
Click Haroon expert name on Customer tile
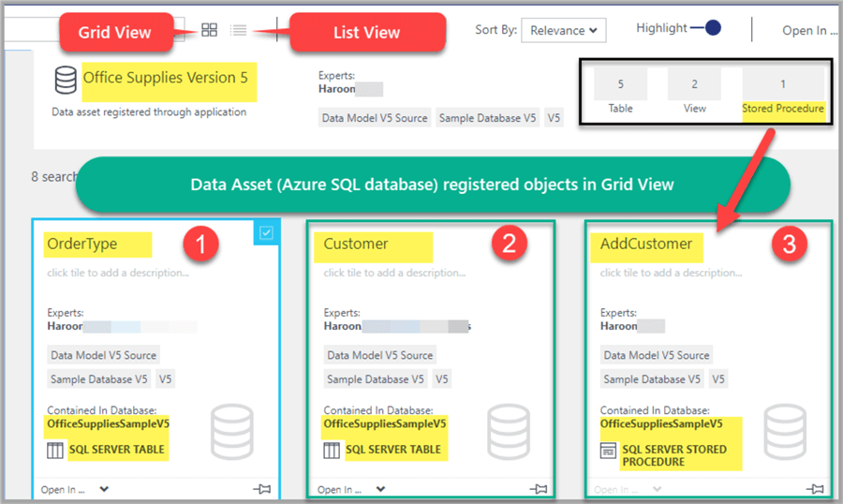(x=342, y=326)
